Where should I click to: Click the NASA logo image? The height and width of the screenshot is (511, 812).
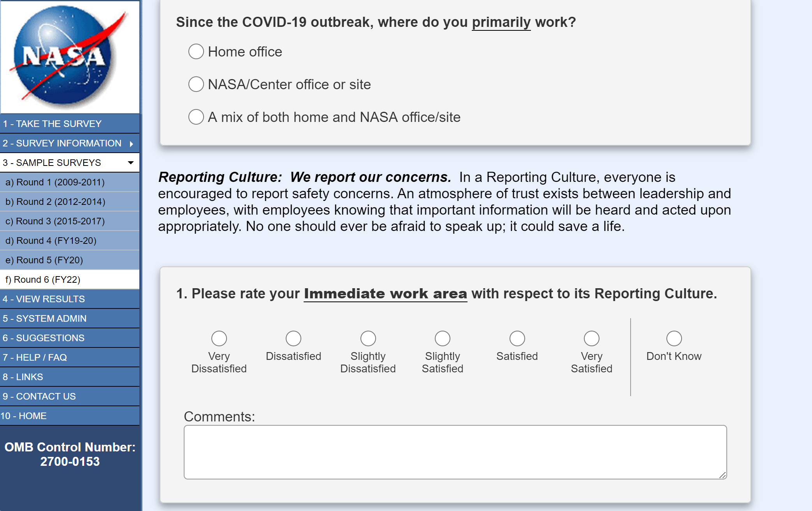point(70,57)
